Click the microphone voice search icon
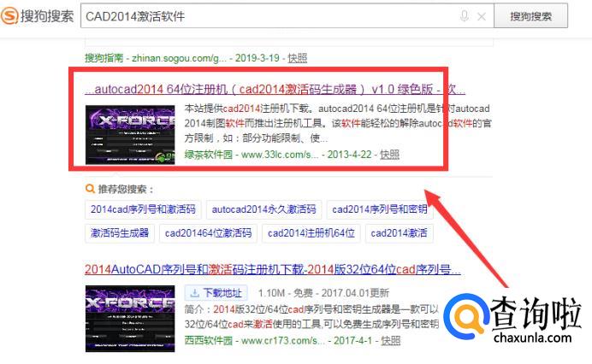Viewport: 592px width, 364px height. point(465,16)
